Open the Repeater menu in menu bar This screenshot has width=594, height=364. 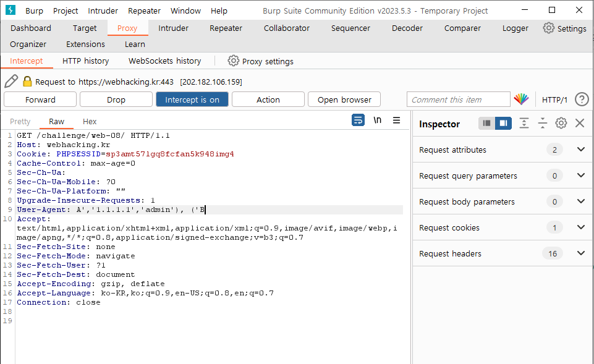pos(144,11)
